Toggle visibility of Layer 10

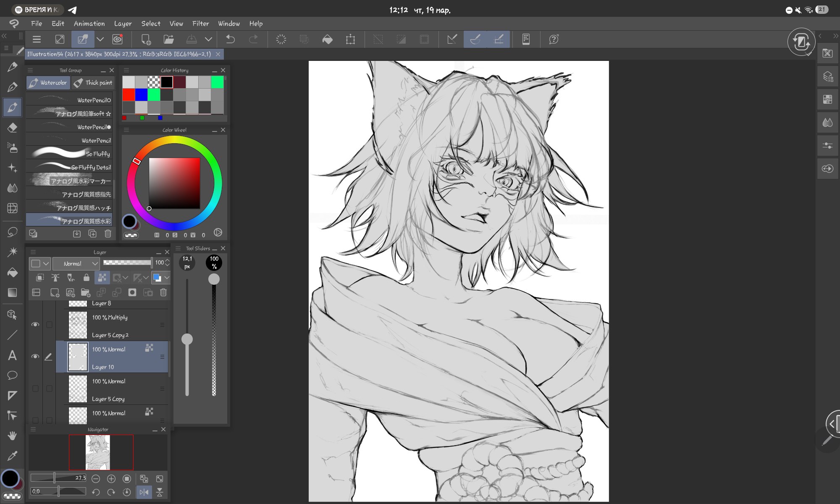click(35, 357)
